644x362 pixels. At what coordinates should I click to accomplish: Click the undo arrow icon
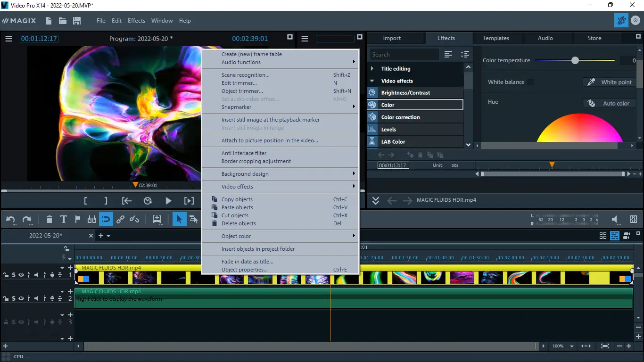point(10,219)
